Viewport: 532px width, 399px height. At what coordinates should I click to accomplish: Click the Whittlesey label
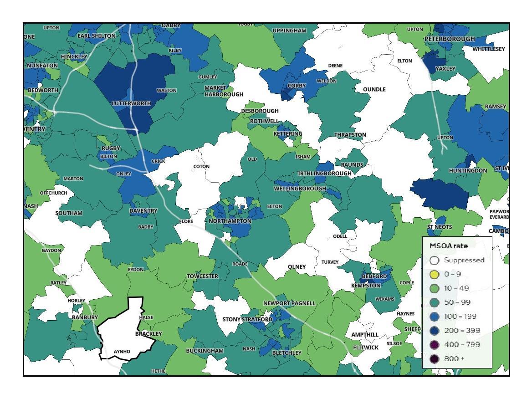coord(489,49)
